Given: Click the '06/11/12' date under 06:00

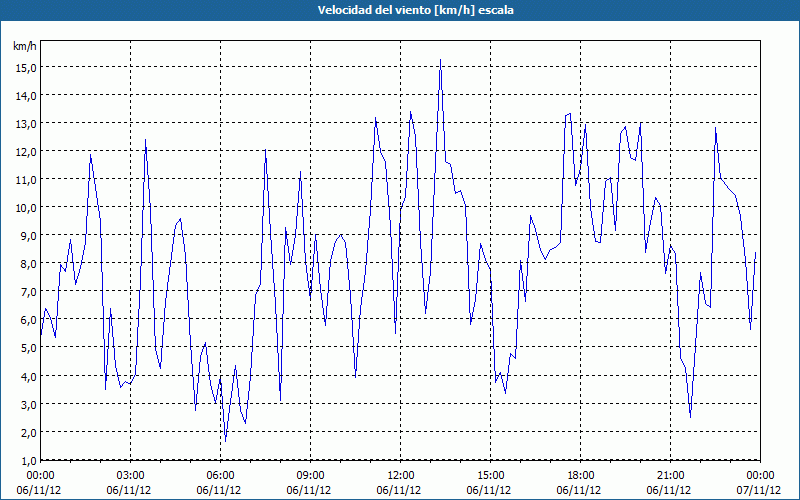Looking at the screenshot, I should pos(219,490).
